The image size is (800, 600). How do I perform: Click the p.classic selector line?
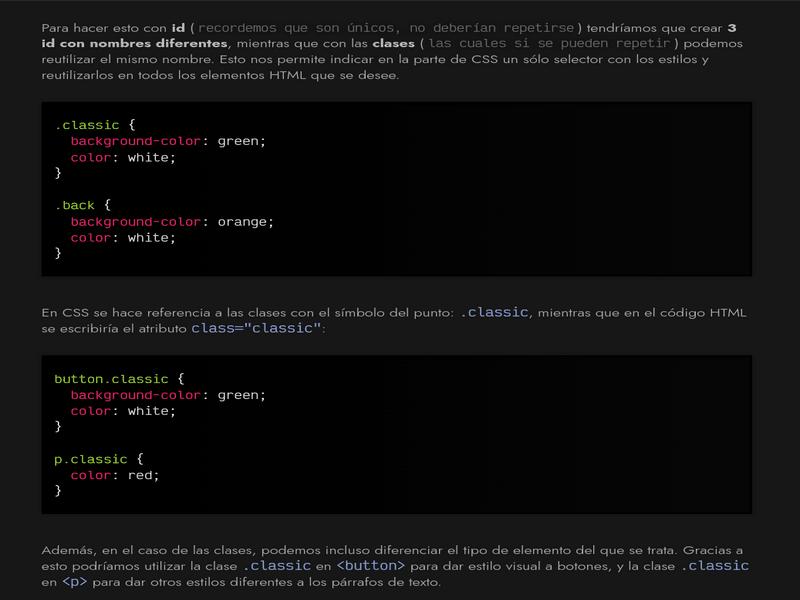tap(99, 459)
